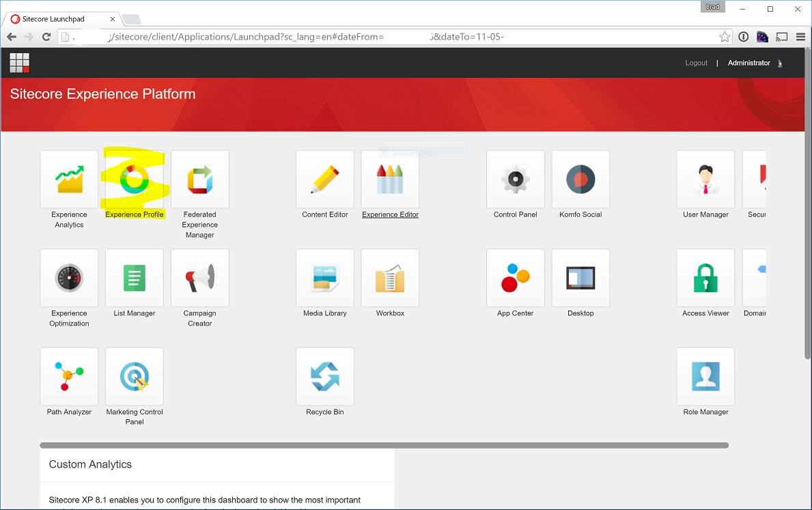Click the Cast extension icon

pyautogui.click(x=781, y=37)
